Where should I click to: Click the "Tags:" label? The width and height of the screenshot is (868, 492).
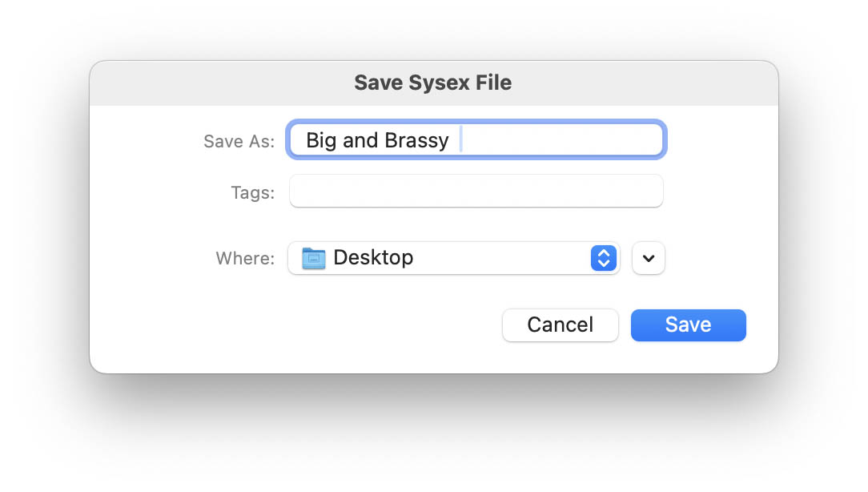pos(252,192)
